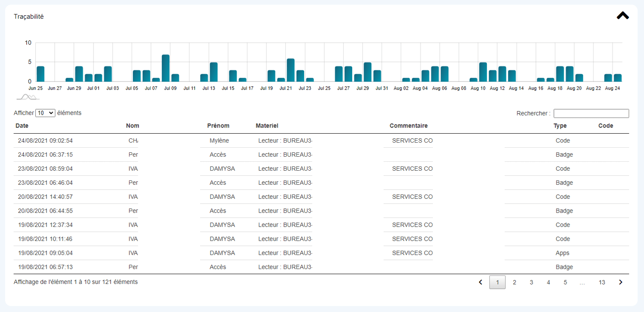Sort by Commentaire column header
Image resolution: width=644 pixels, height=312 pixels.
(x=408, y=126)
